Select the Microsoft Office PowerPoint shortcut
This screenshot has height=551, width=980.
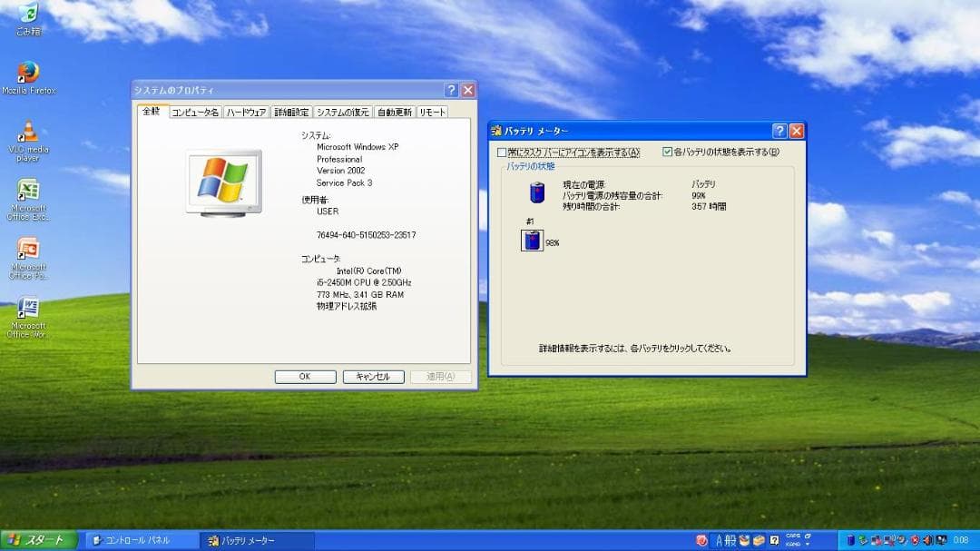click(28, 259)
